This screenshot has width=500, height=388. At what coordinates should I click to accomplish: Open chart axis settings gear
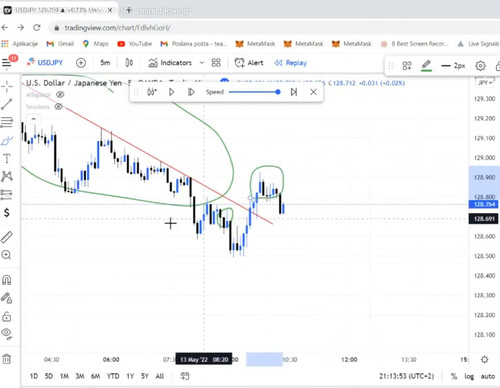[484, 359]
